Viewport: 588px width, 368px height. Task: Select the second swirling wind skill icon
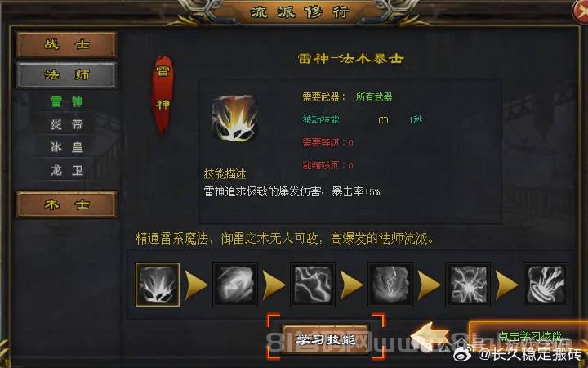point(235,285)
